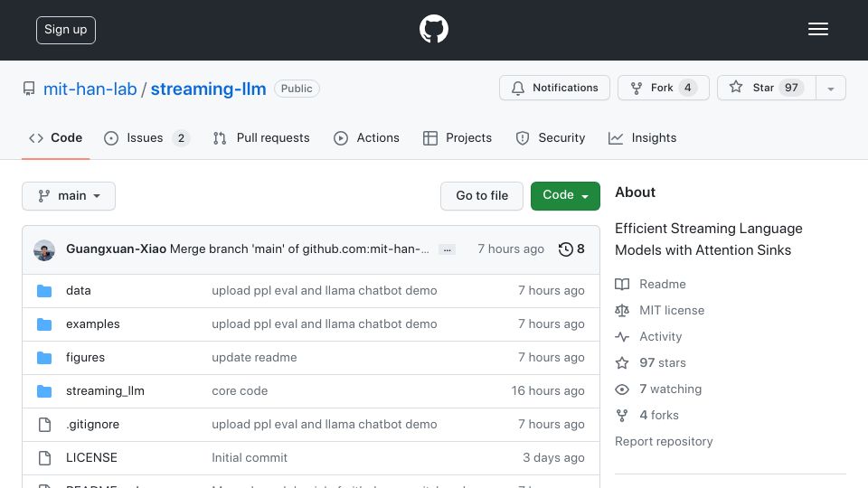Screen dimensions: 868x488
Task: Click the Star icon in the Star button
Action: 736,87
